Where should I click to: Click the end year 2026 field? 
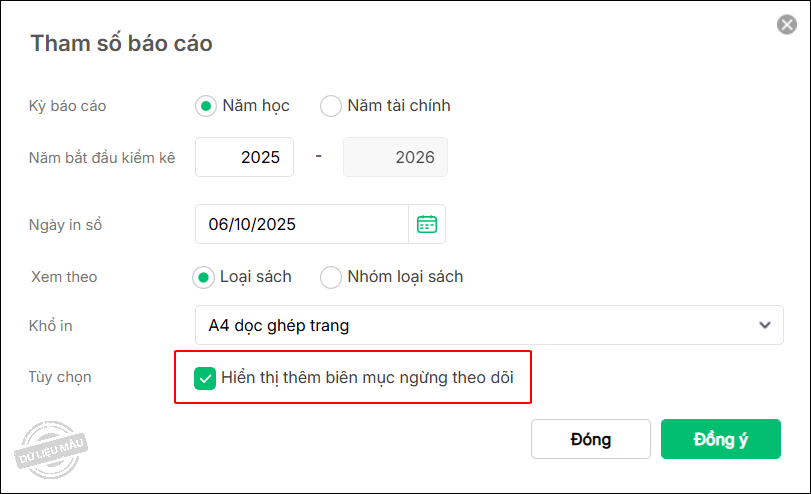pos(395,157)
